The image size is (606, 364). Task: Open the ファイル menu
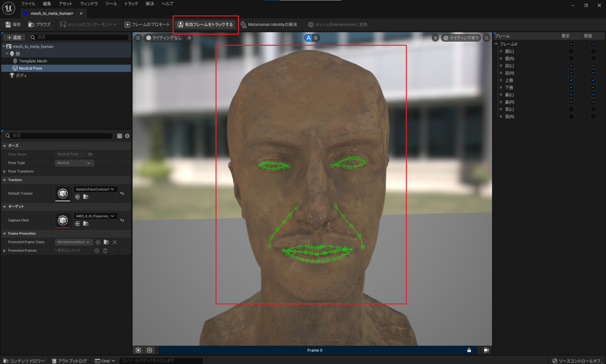tap(28, 4)
